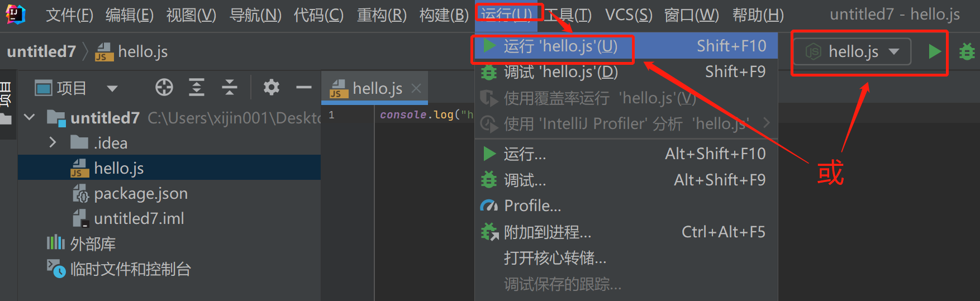
Task: Click the green Run arrow in toolbar
Action: click(x=934, y=52)
